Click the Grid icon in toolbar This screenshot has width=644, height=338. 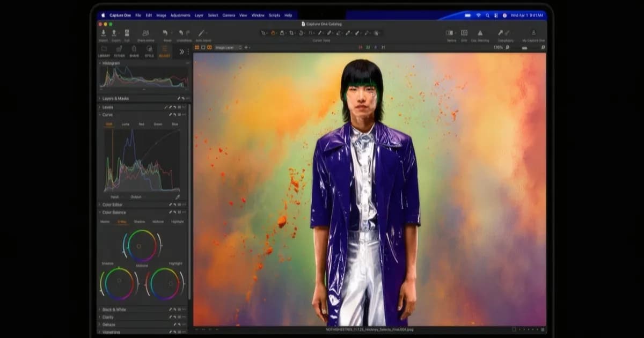[464, 33]
